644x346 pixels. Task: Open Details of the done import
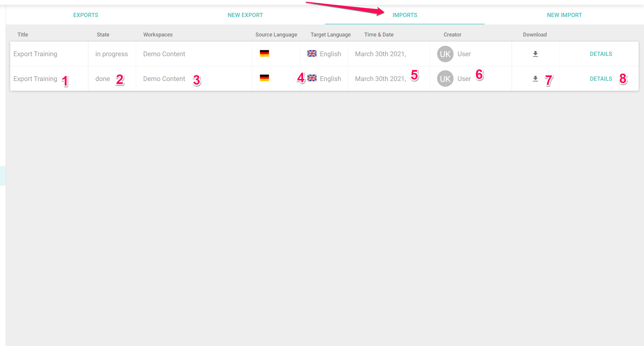601,79
